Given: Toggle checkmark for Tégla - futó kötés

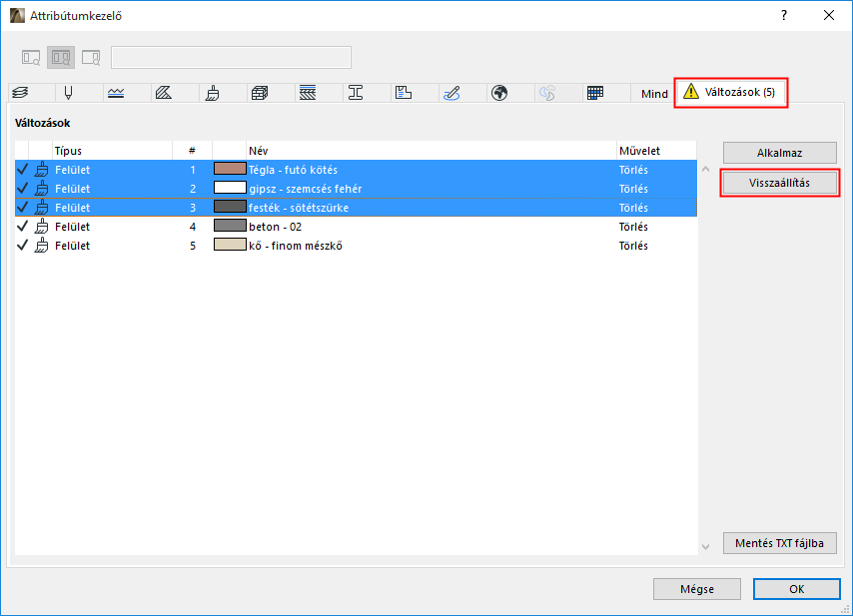Looking at the screenshot, I should coord(22,169).
